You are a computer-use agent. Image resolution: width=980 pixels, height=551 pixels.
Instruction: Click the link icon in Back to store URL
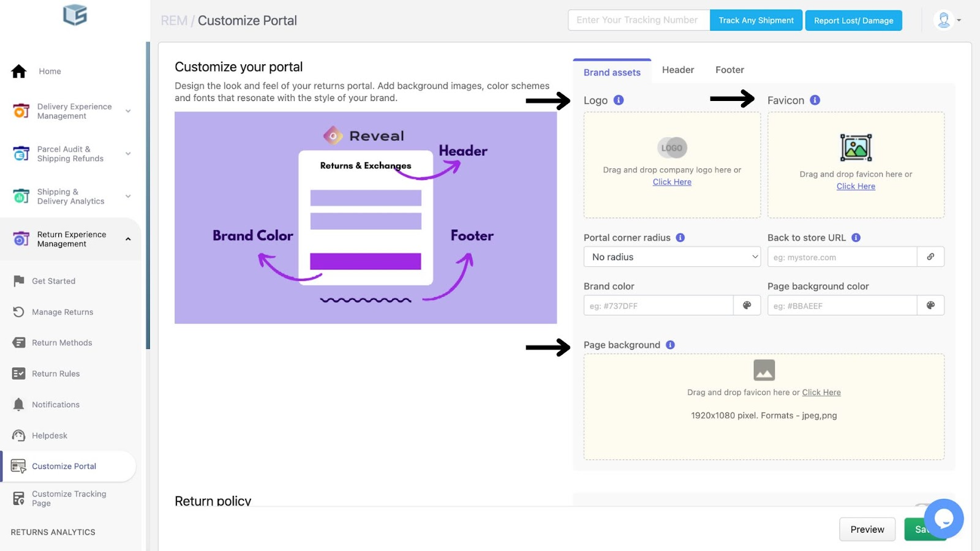(931, 257)
